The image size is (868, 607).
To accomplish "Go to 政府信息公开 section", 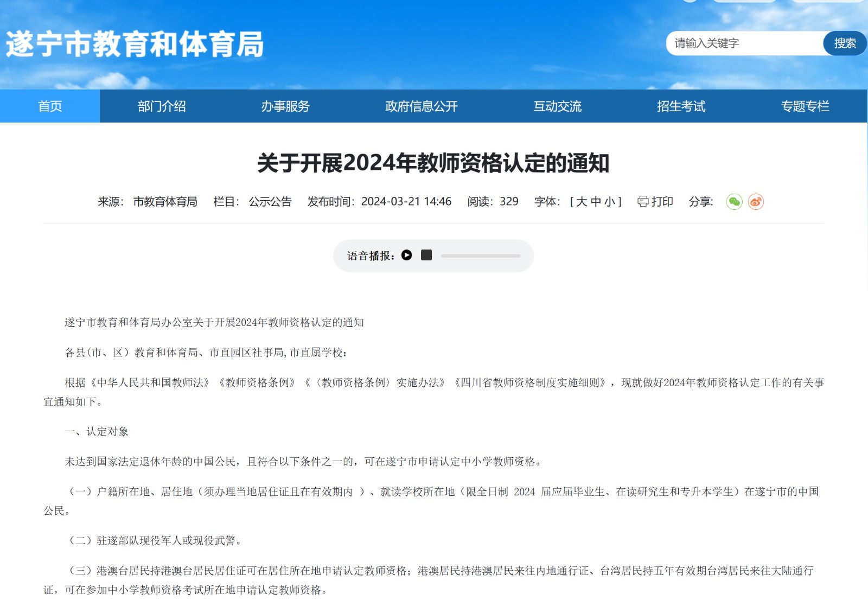I will click(422, 106).
